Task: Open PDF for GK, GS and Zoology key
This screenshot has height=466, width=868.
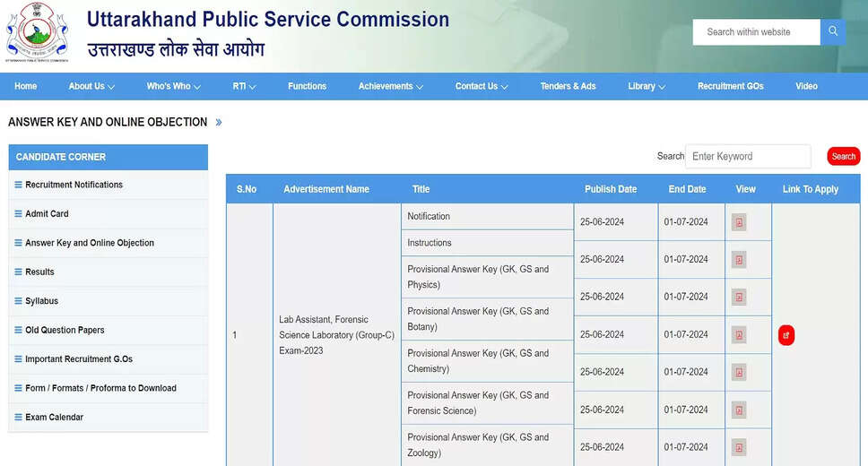Action: click(x=739, y=447)
